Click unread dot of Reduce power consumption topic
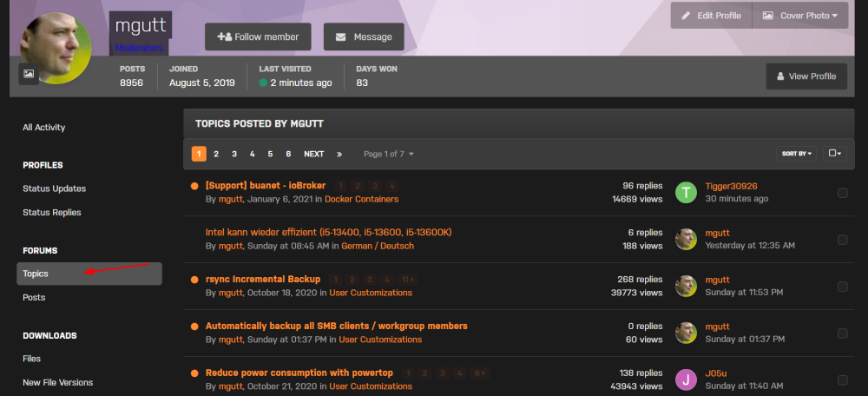Image resolution: width=868 pixels, height=396 pixels. pyautogui.click(x=194, y=373)
